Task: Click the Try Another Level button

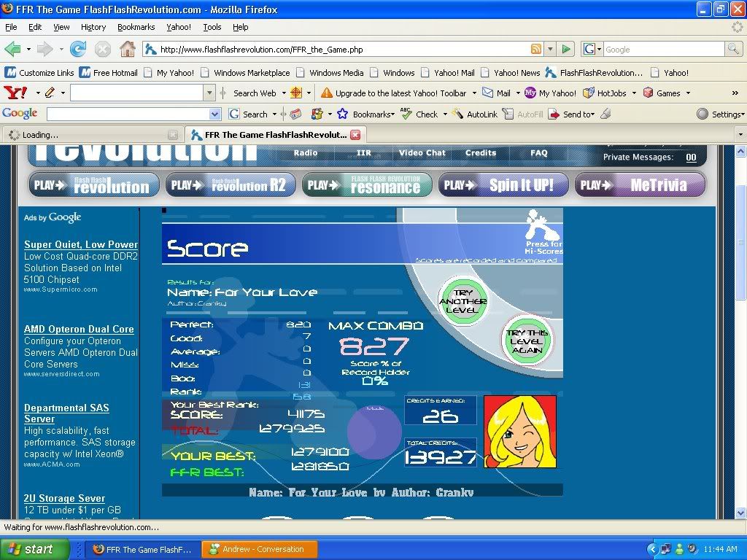Action: [462, 300]
